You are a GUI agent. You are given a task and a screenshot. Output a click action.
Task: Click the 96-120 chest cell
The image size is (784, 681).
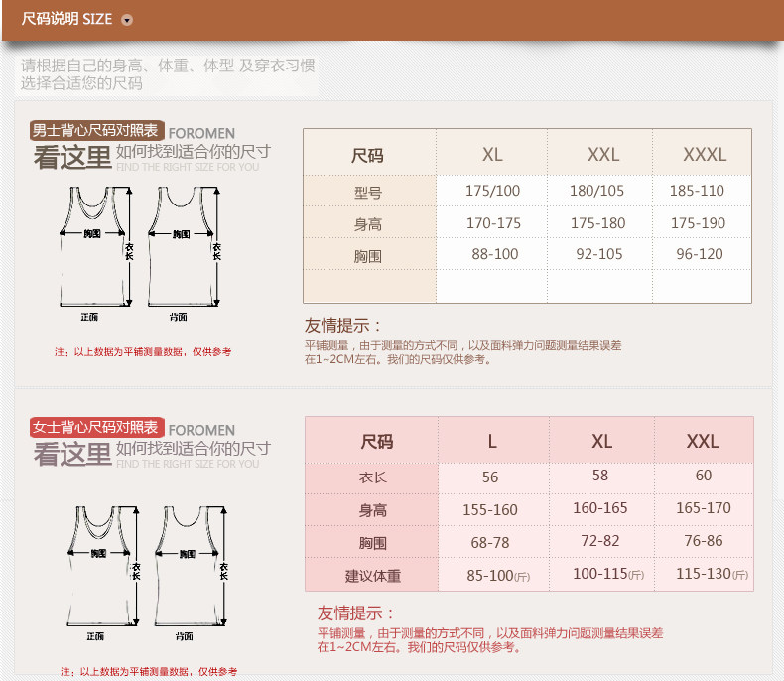pos(700,254)
